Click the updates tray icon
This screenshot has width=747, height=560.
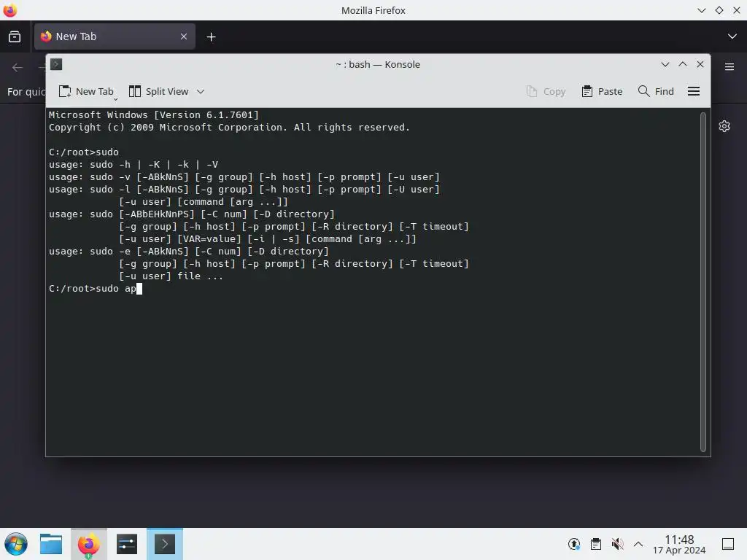point(574,544)
